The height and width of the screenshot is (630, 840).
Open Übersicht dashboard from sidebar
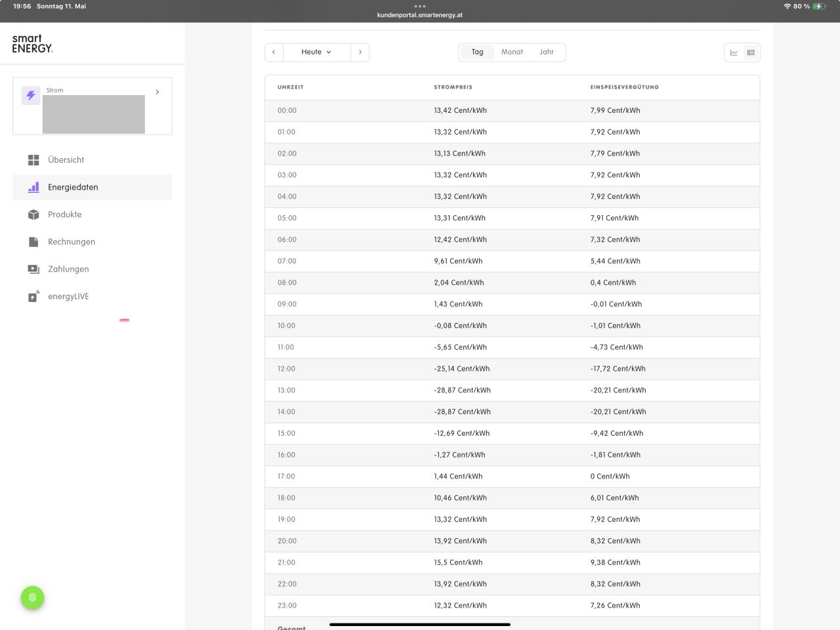click(x=66, y=160)
